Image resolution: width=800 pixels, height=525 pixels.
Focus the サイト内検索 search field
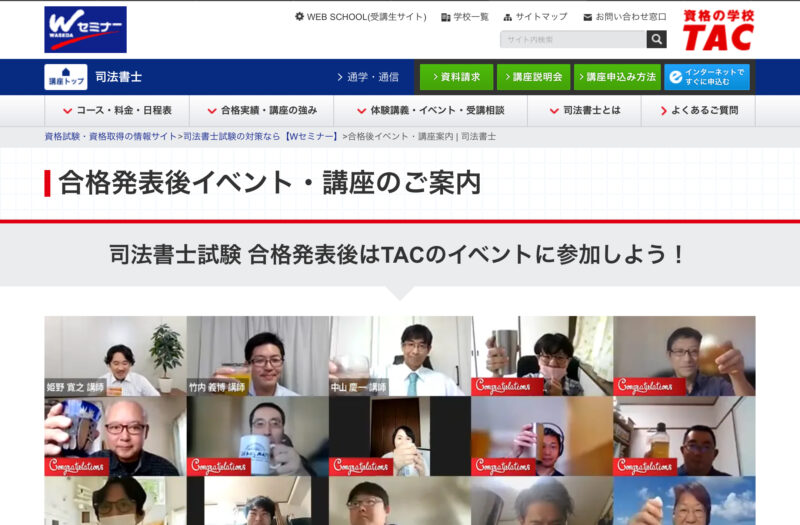click(x=573, y=40)
